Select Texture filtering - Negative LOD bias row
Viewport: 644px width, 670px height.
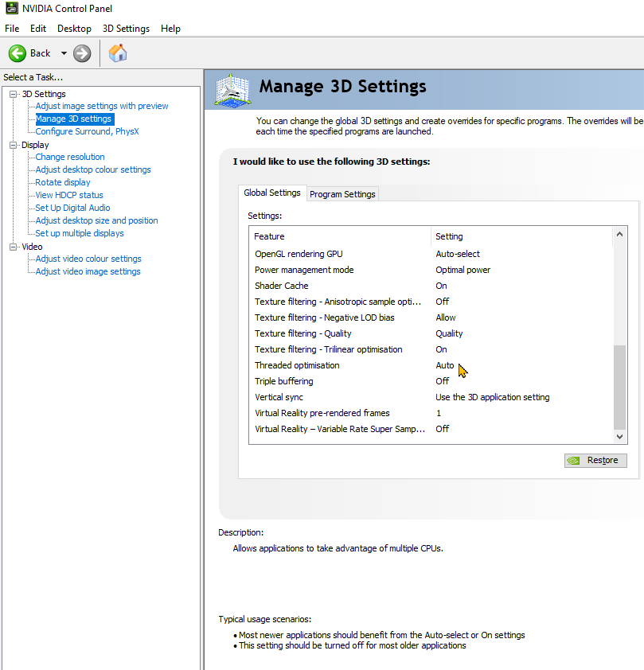tap(431, 317)
